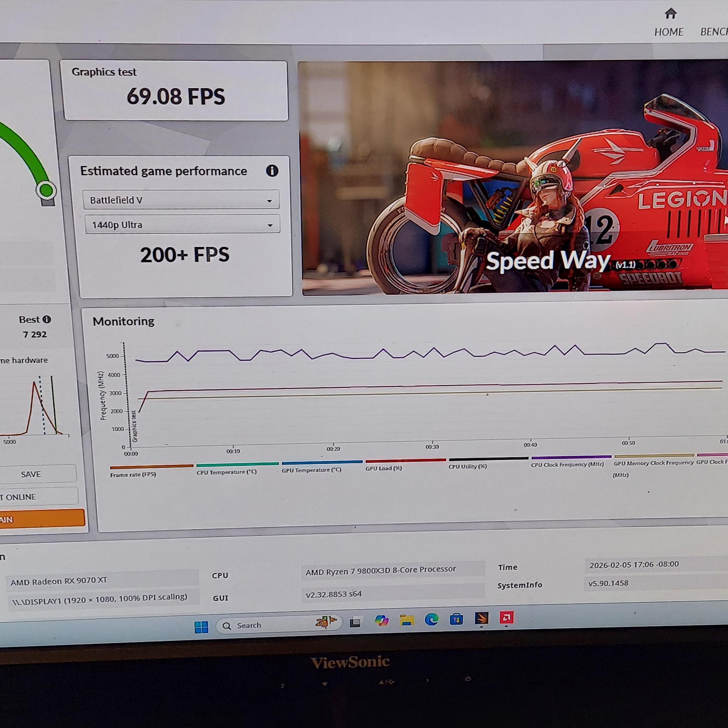Click the 00:40 mark on the monitoring timeline
This screenshot has width=728, height=728.
530,445
